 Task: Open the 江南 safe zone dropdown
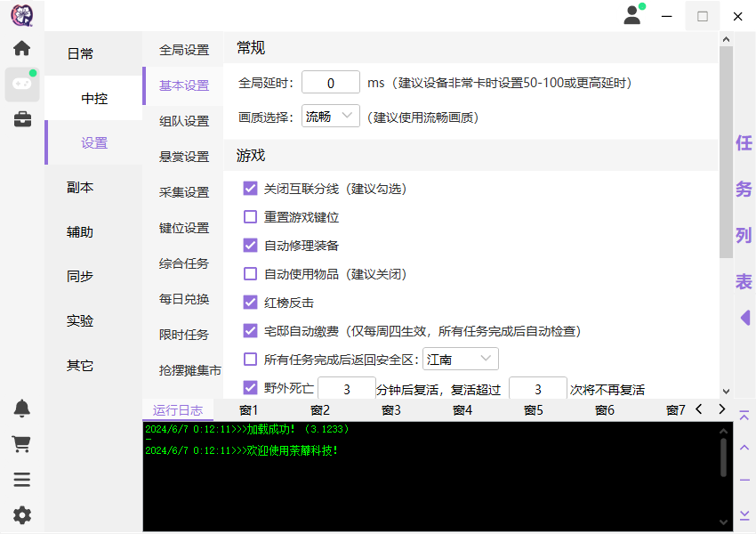(461, 360)
